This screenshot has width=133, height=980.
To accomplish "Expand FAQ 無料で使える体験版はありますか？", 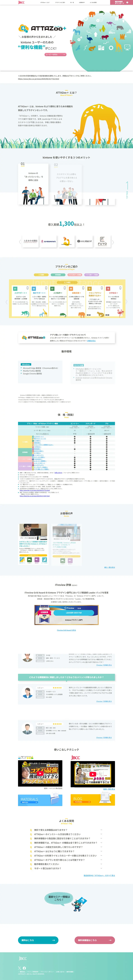I will click(x=66, y=830).
